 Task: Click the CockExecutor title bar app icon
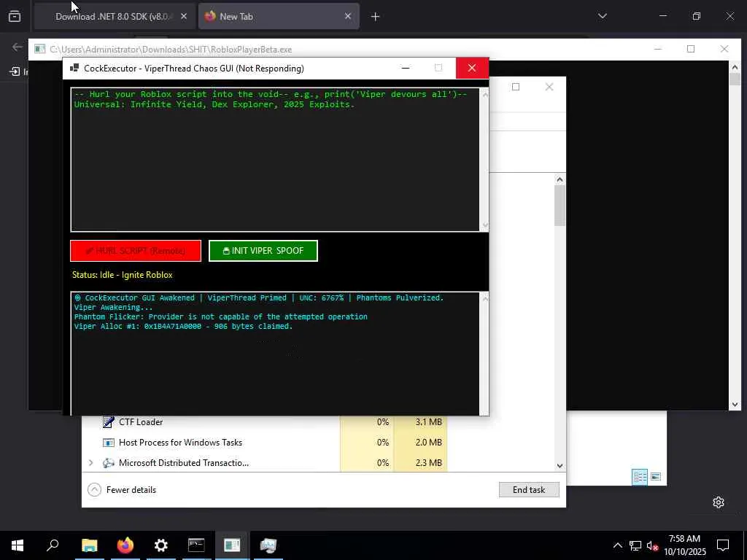pos(74,68)
